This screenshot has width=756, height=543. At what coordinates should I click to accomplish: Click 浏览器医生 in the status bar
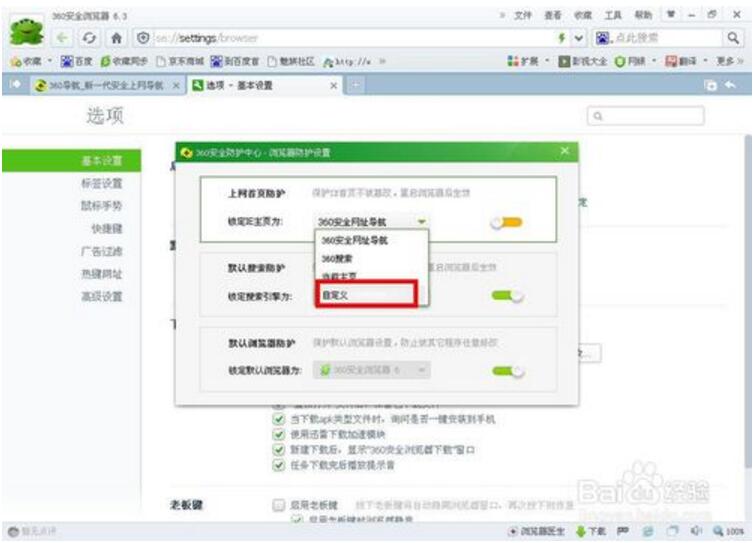(536, 531)
